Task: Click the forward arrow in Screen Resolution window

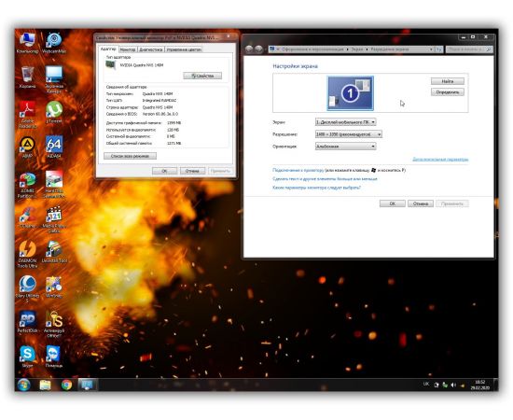Action: click(x=258, y=49)
